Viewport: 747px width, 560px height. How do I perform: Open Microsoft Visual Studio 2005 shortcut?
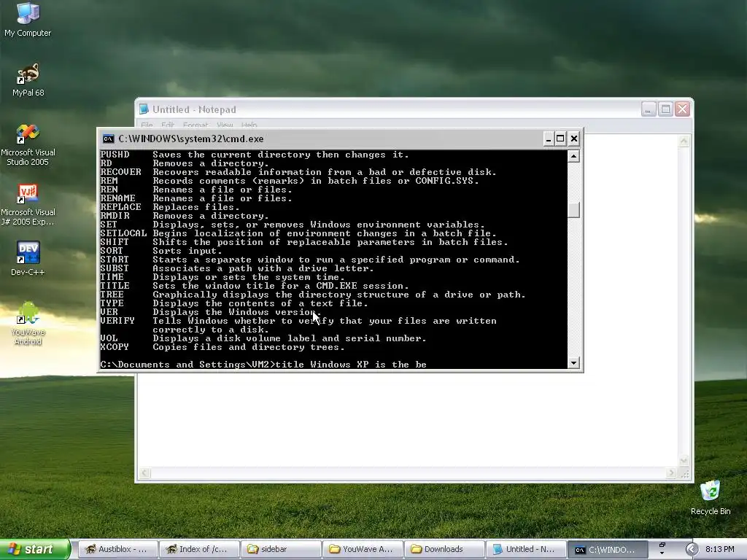pos(28,145)
